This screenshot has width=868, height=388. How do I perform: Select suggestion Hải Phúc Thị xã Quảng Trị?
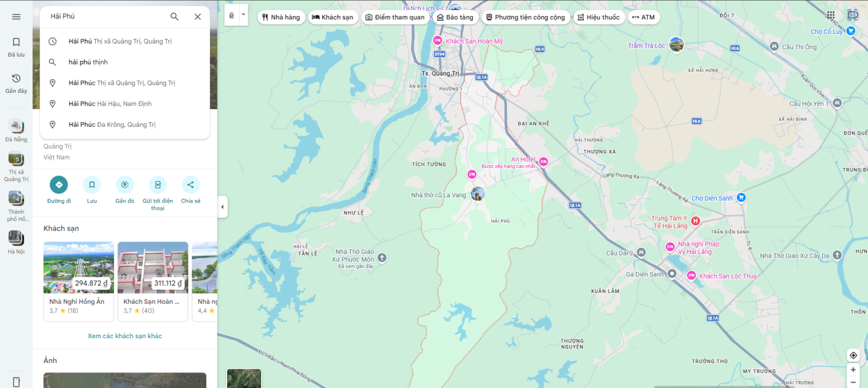(125, 83)
